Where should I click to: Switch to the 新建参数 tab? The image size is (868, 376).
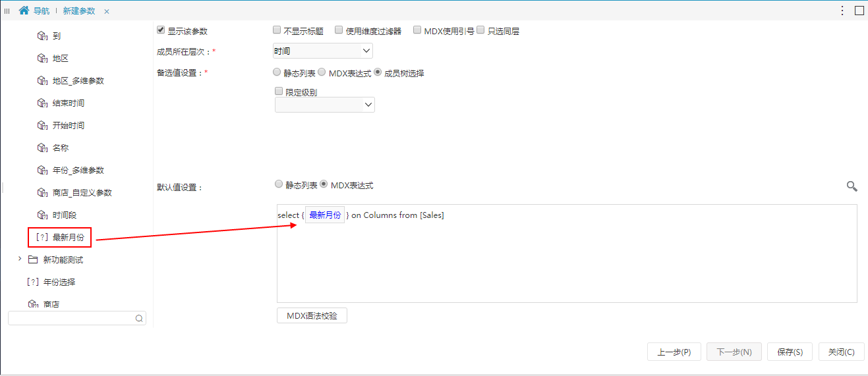pos(78,11)
